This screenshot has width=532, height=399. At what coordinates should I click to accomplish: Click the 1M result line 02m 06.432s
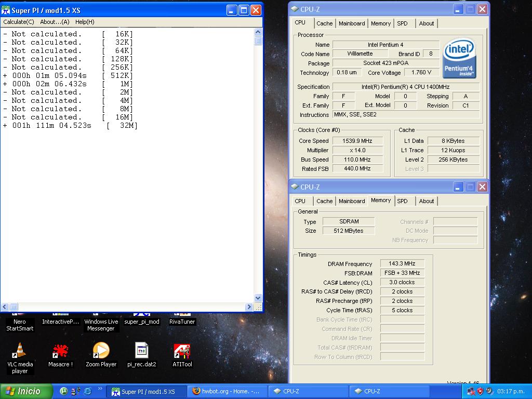tap(68, 84)
